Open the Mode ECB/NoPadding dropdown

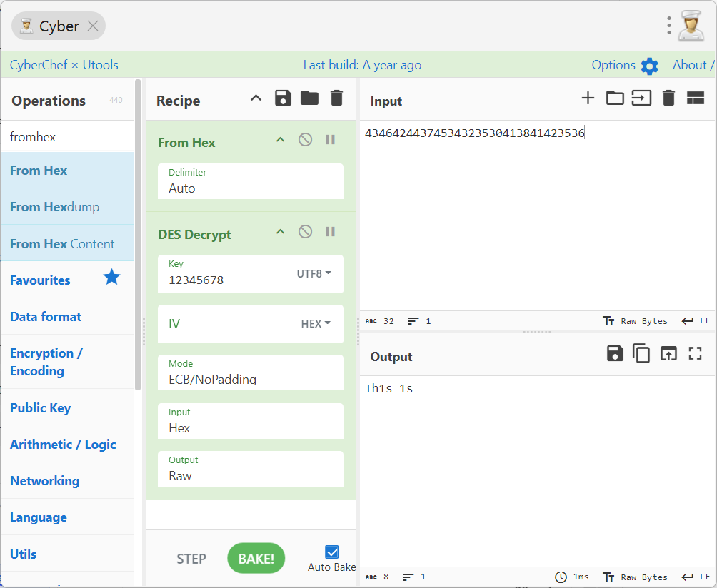coord(251,372)
